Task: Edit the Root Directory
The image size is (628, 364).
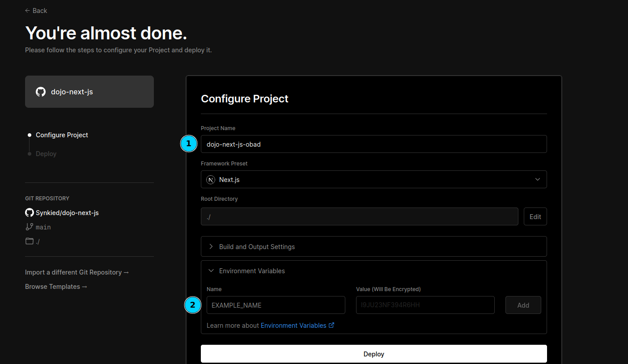Action: pos(535,216)
